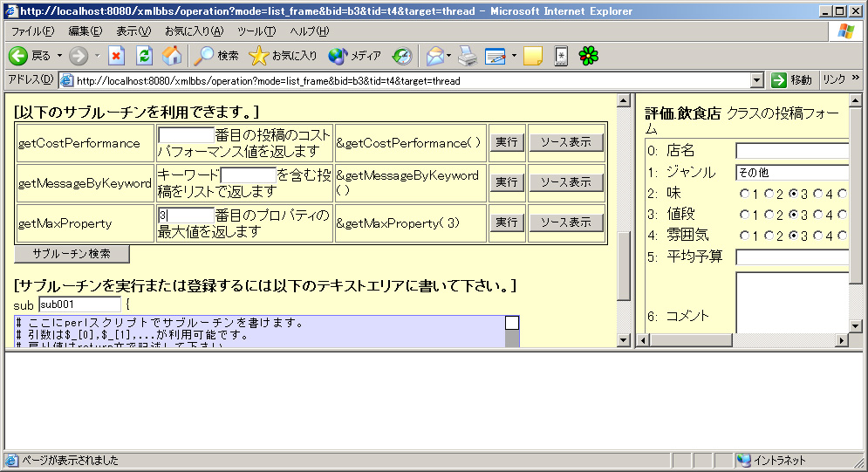The image size is (868, 472).
Task: Open the お気に入り(A) menu
Action: point(195,31)
